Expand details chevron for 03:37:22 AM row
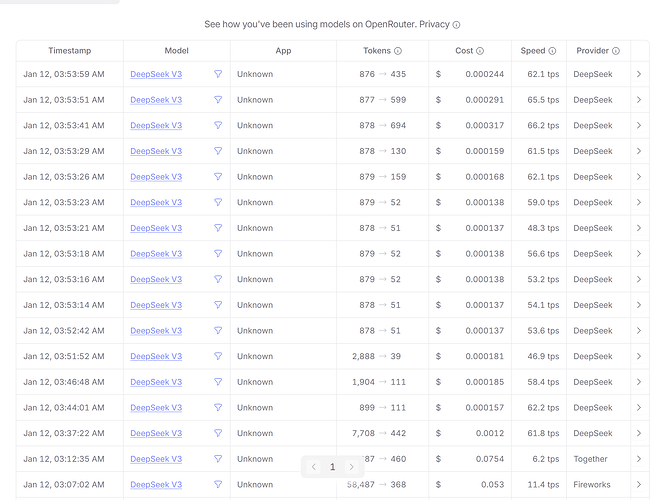The height and width of the screenshot is (500, 671). click(x=639, y=433)
